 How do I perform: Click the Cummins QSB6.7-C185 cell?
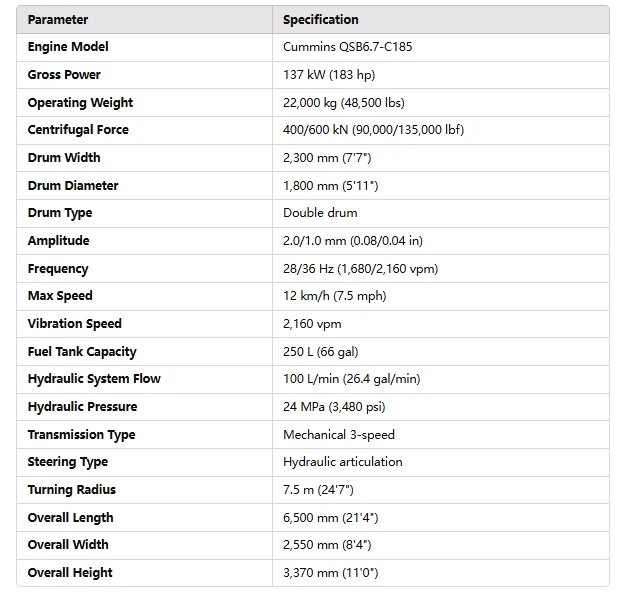pyautogui.click(x=347, y=47)
